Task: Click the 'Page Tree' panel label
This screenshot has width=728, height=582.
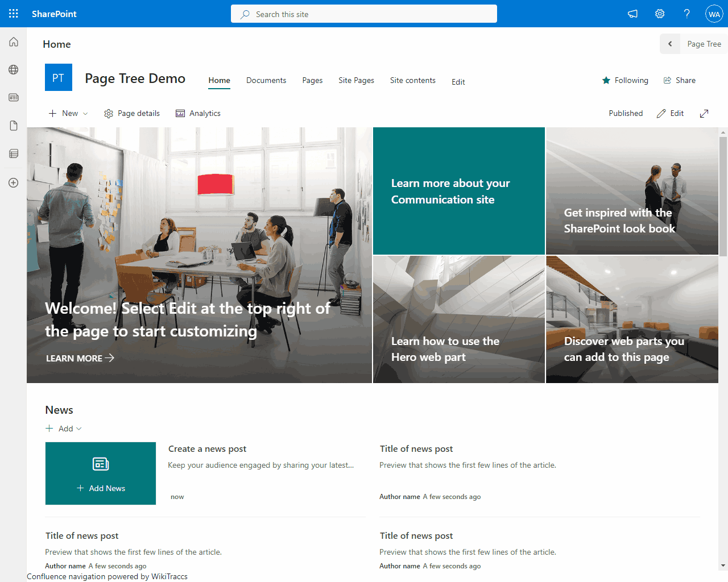Action: click(x=704, y=44)
